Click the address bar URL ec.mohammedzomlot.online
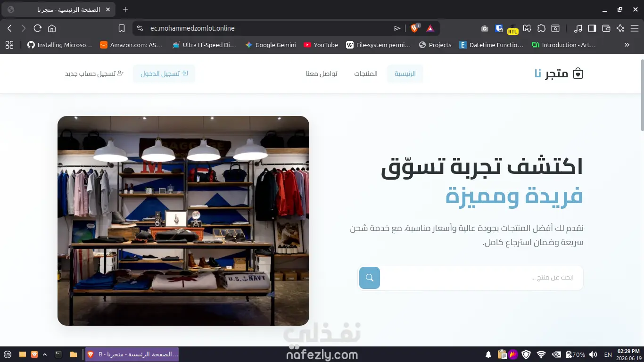This screenshot has width=644, height=362. [x=192, y=28]
